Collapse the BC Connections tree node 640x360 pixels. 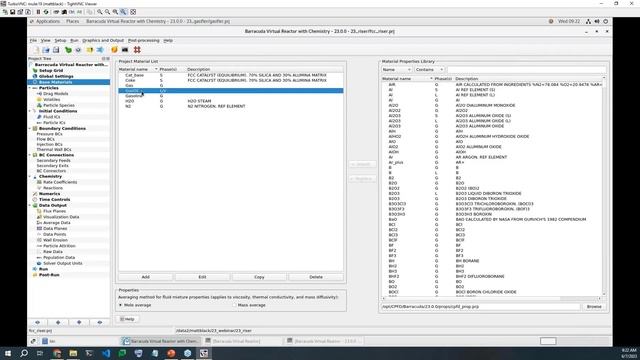(x=30, y=155)
